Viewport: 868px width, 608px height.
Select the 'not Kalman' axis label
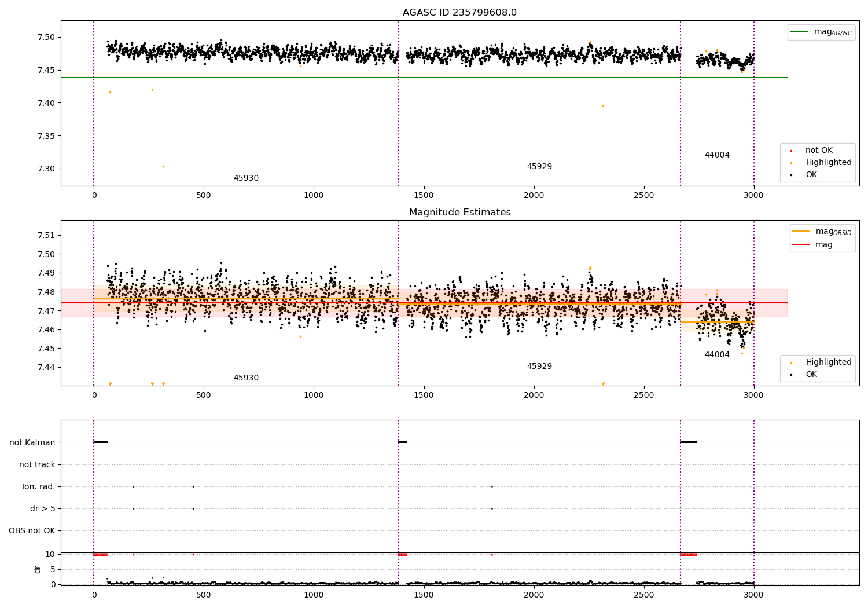32,442
